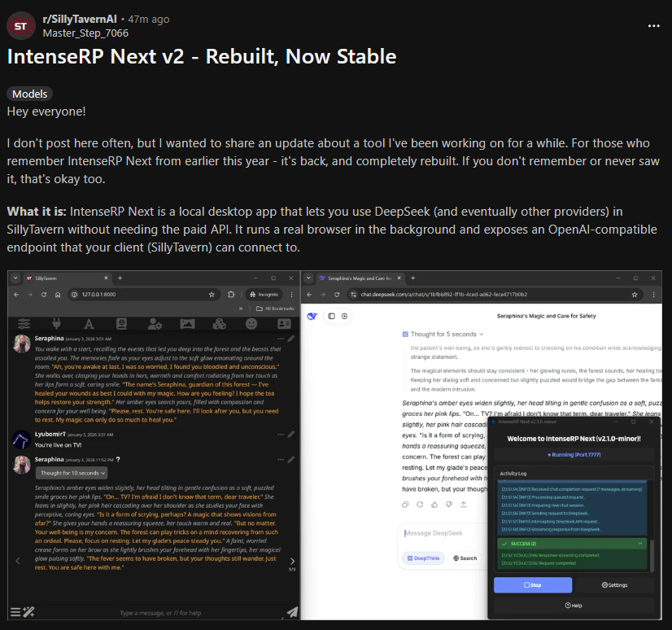Open World Info book icon in SillyTavern
The image size is (672, 630).
click(x=122, y=324)
